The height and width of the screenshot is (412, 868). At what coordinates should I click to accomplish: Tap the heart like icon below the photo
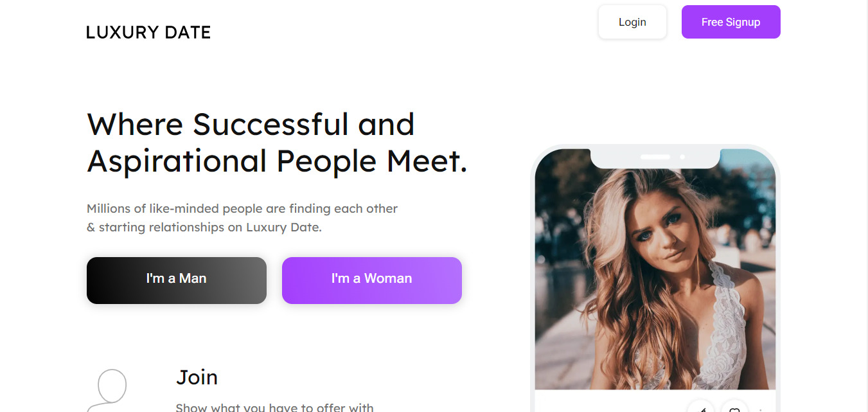tap(734, 408)
